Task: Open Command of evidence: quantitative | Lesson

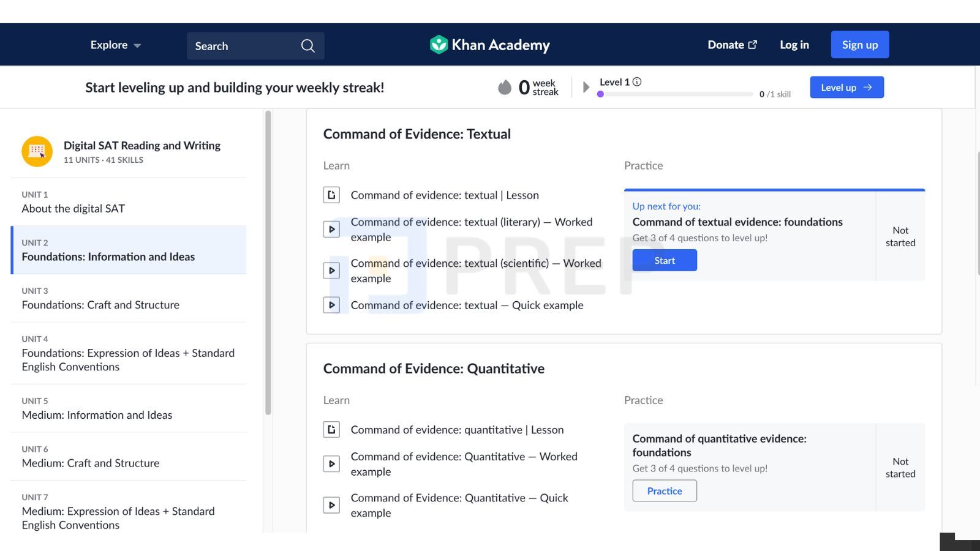Action: pos(457,430)
